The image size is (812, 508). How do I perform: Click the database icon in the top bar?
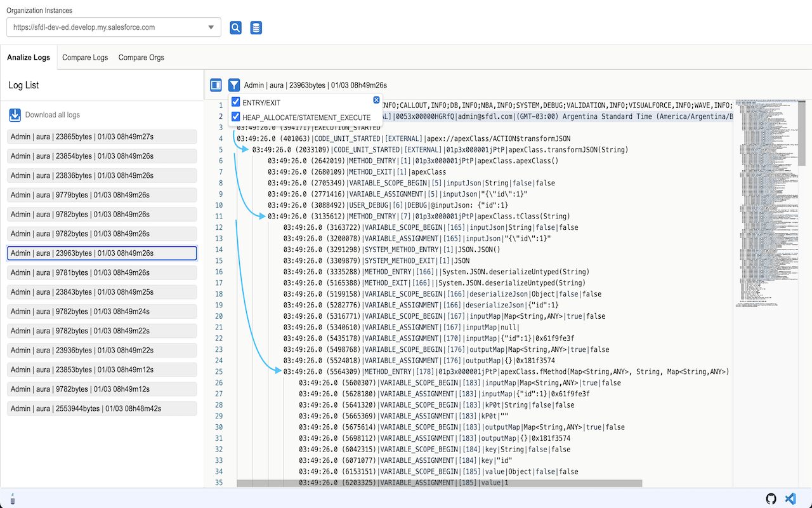[256, 28]
